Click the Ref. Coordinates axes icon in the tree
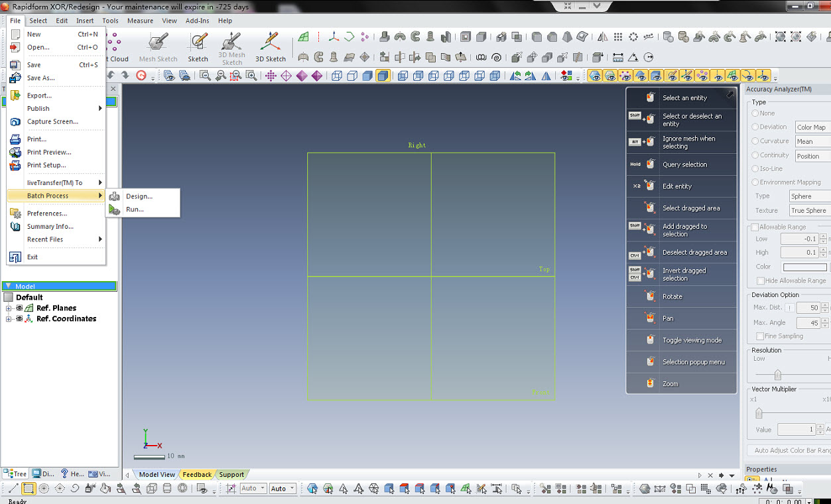Screen dimensions: 831x504 [x=29, y=319]
